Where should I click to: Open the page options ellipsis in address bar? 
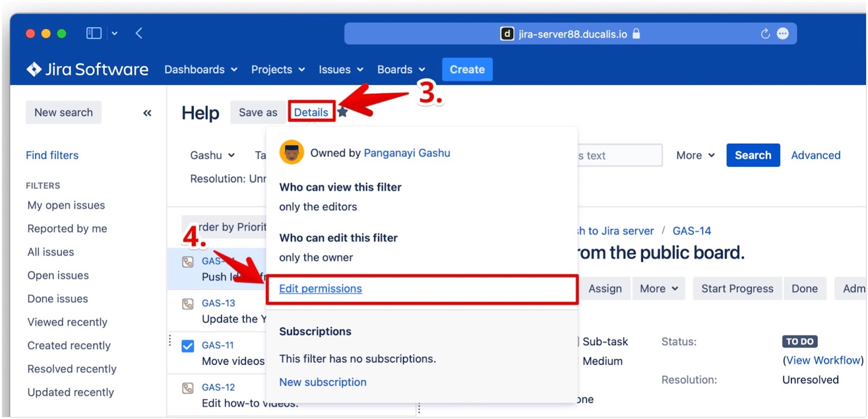[783, 34]
